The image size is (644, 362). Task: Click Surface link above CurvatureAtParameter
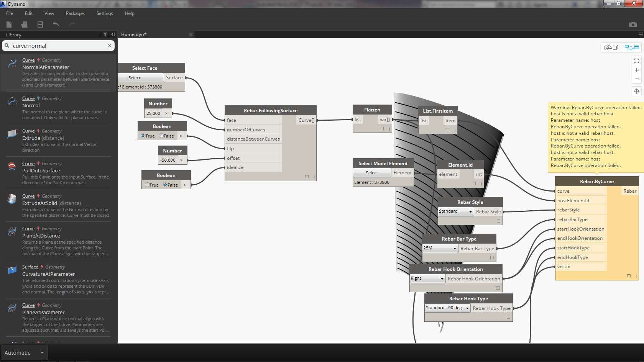[x=30, y=267]
